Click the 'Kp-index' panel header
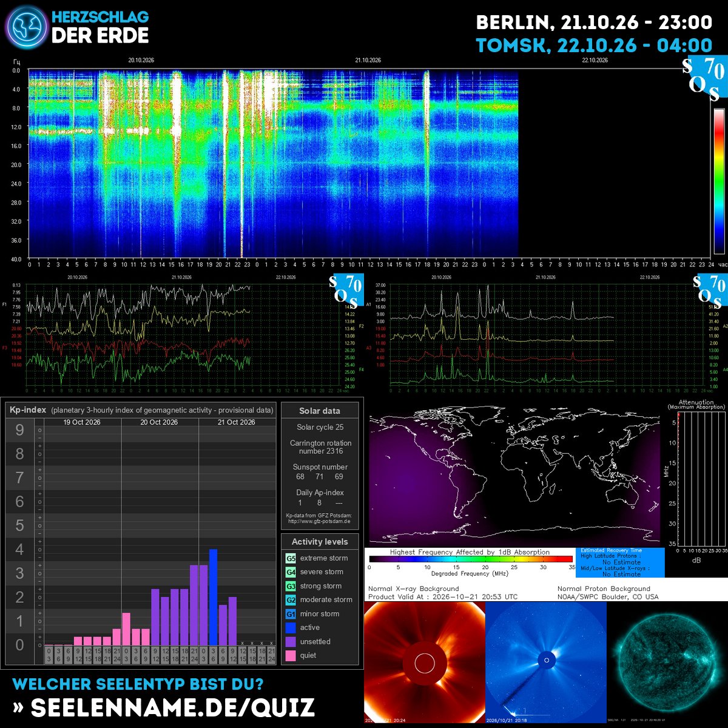Screen dimensions: 728x728 [141, 410]
